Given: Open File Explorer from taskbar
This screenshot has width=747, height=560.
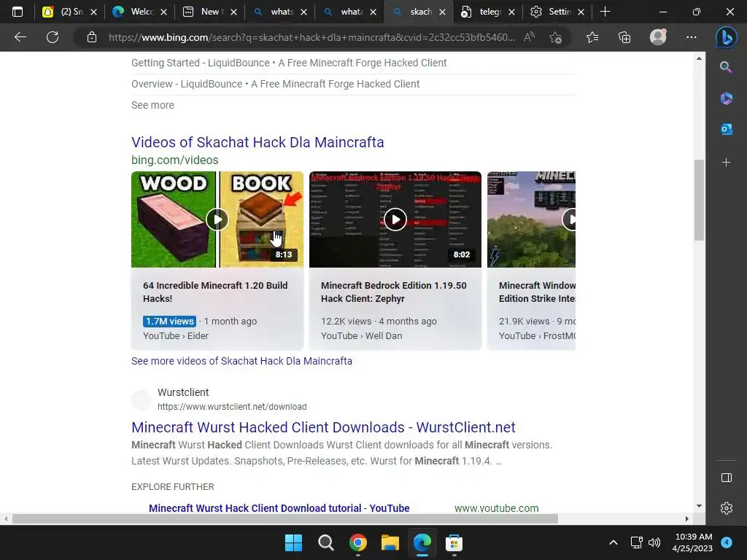Looking at the screenshot, I should (390, 542).
